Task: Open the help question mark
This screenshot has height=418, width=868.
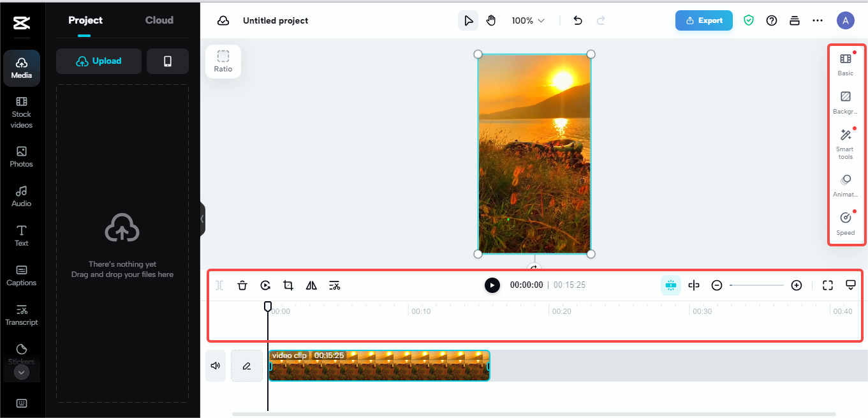Action: 772,20
